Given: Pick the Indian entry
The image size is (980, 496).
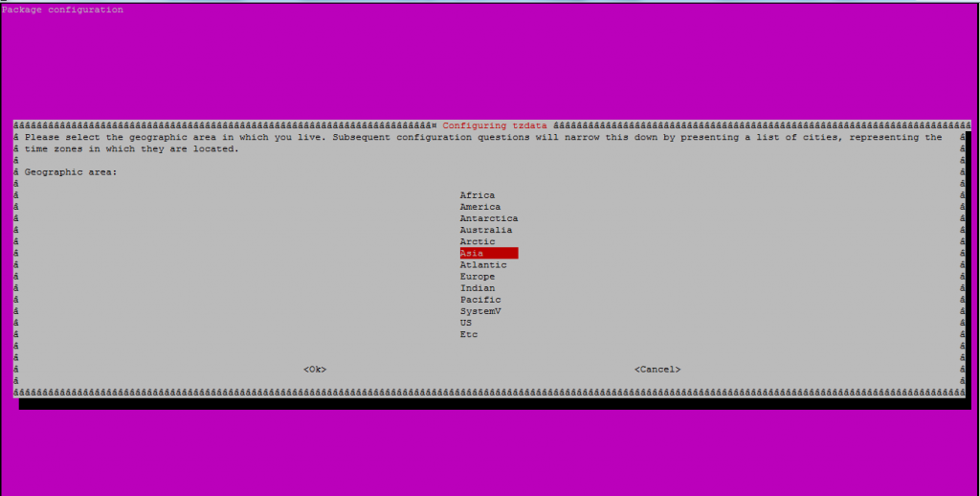Looking at the screenshot, I should (x=477, y=288).
